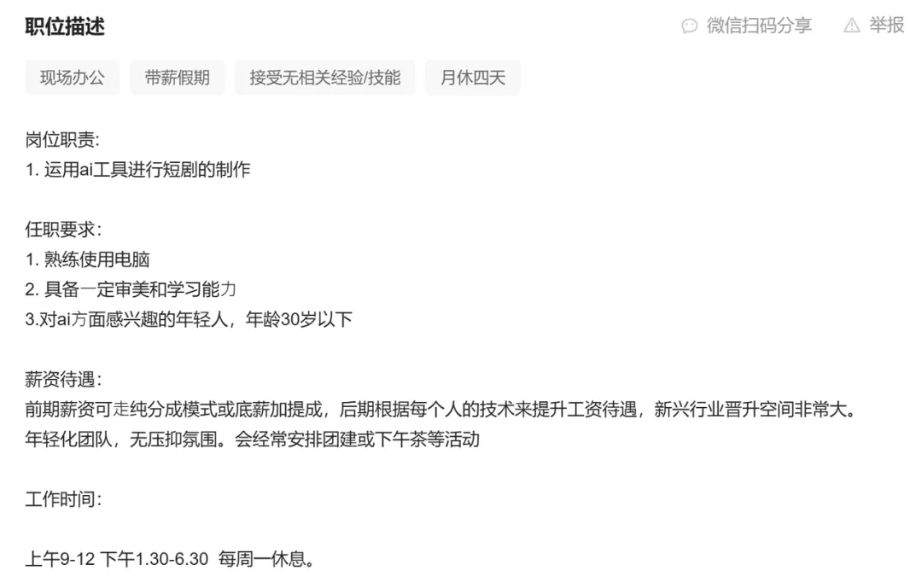This screenshot has width=922, height=588.
Task: Click the paragraph starting with 前期薪资
Action: pyautogui.click(x=441, y=410)
